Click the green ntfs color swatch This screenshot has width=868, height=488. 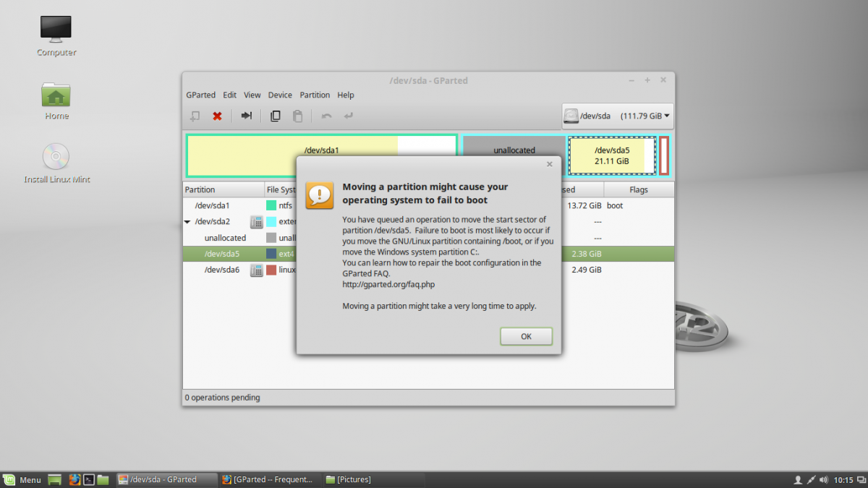(x=271, y=205)
